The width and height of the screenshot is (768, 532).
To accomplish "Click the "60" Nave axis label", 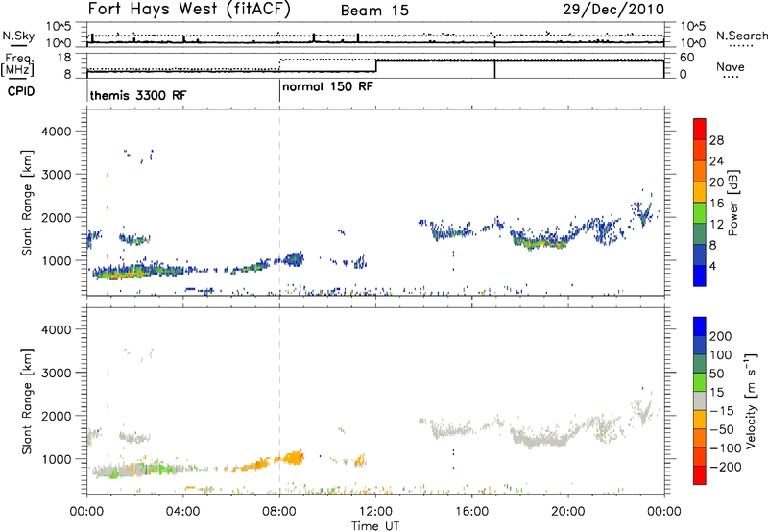I will pos(687,58).
